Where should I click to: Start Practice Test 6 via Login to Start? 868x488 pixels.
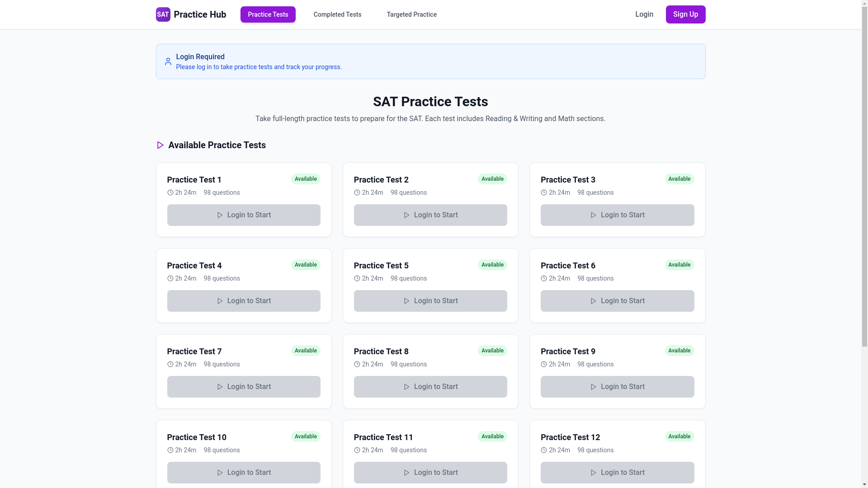[617, 301]
